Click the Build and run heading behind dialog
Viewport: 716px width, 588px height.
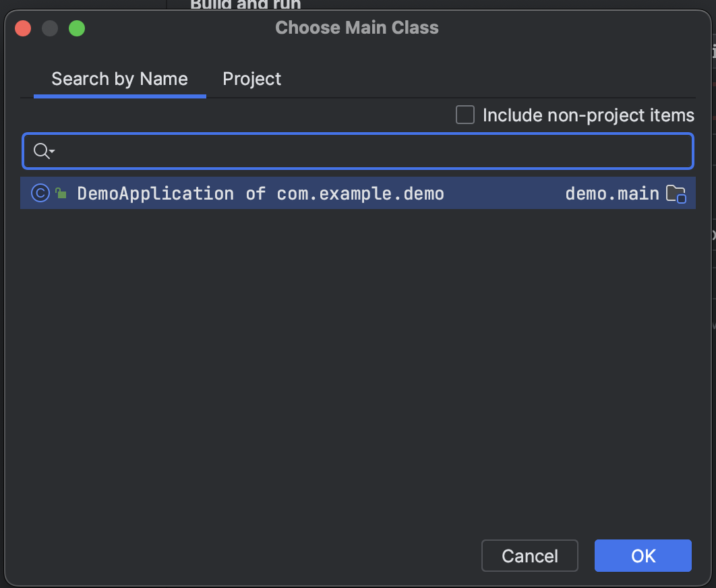(x=245, y=5)
